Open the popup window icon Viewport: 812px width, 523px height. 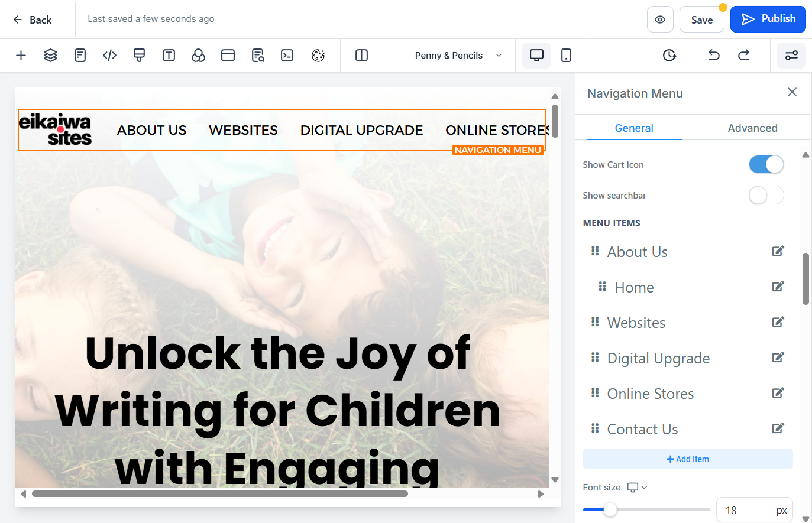point(228,56)
